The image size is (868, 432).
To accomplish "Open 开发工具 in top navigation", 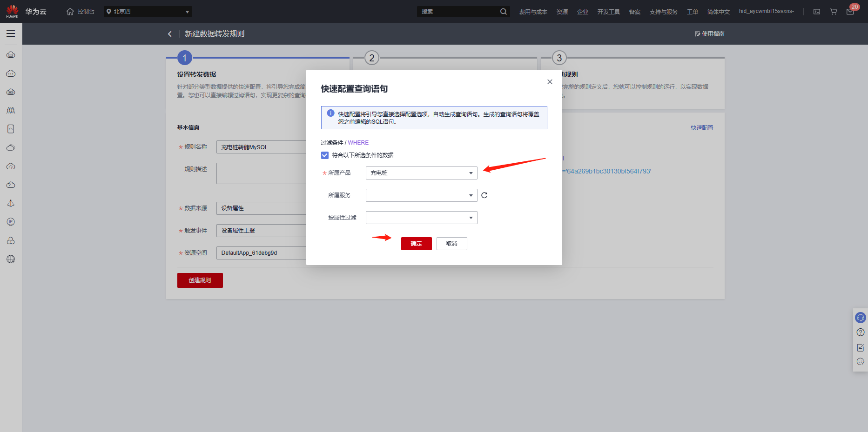I will tap(608, 12).
